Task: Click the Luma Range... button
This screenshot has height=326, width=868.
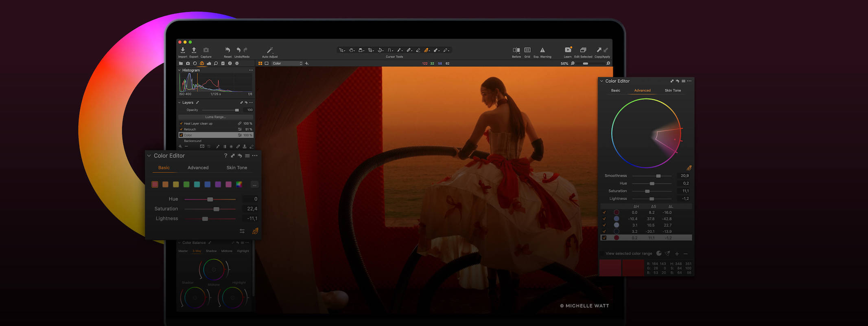Action: point(215,117)
